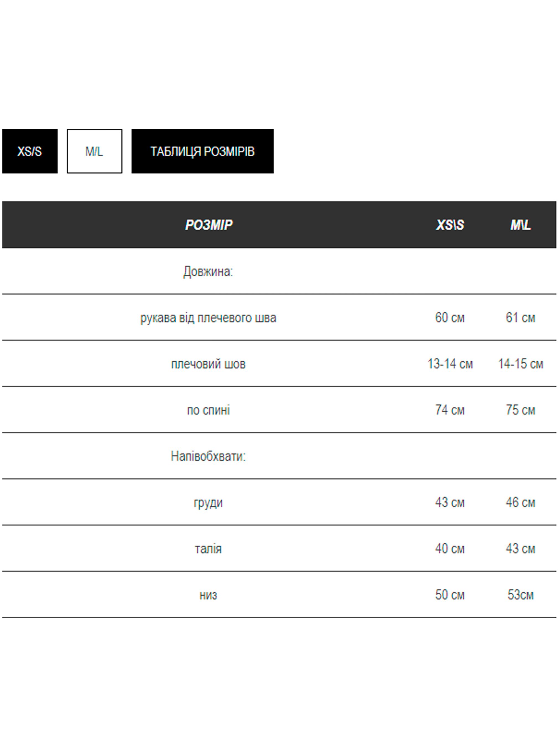The height and width of the screenshot is (747, 560).
Task: Click the 60 см sleeve length value
Action: [450, 318]
